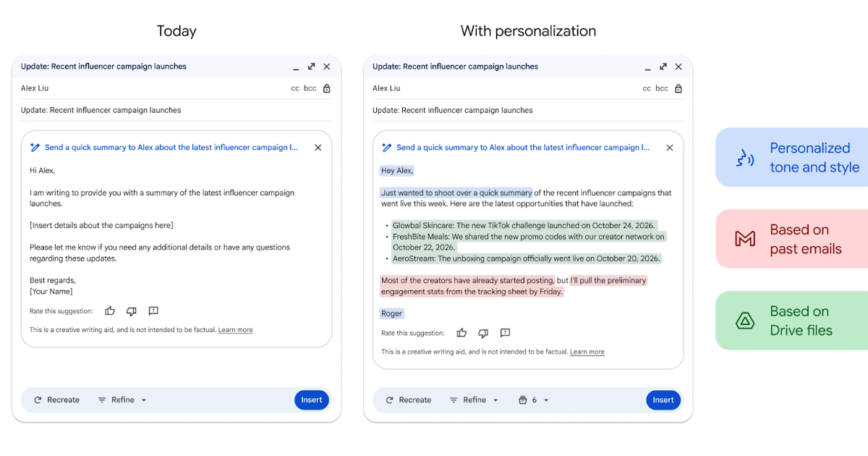This screenshot has width=868, height=456.
Task: Minimize the personalization compose window
Action: coord(647,68)
